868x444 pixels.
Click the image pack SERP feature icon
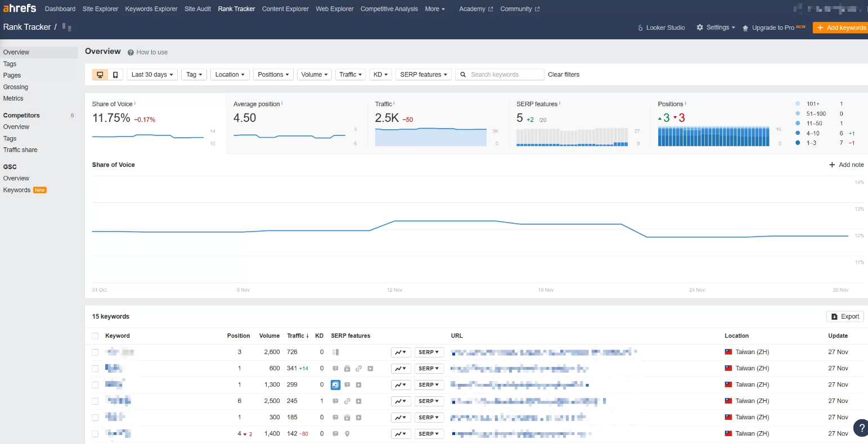coord(335,384)
